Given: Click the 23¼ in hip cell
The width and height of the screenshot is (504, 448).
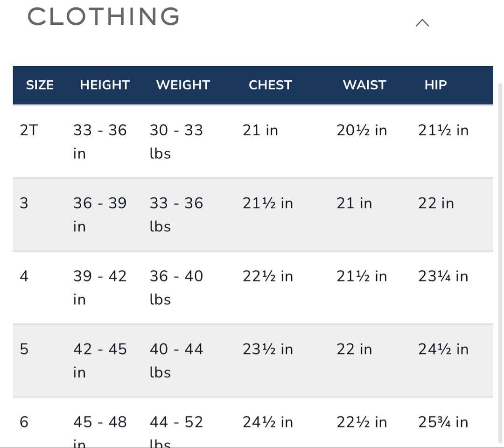Looking at the screenshot, I should (443, 276).
